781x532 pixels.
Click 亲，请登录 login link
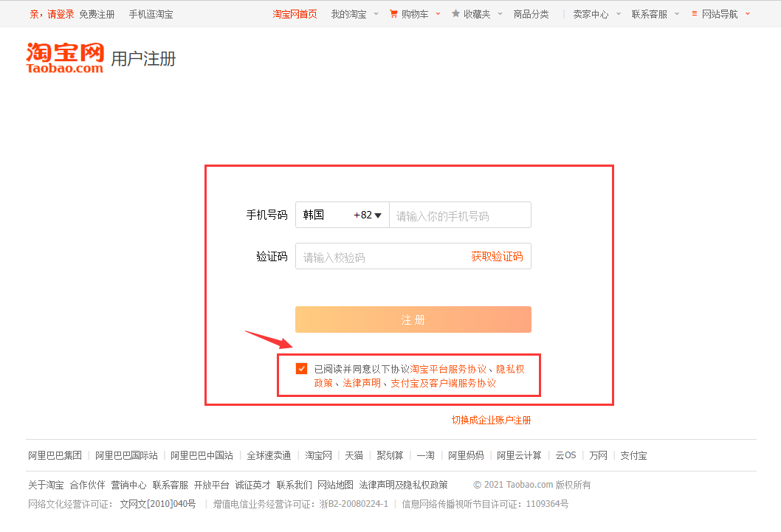coord(52,15)
